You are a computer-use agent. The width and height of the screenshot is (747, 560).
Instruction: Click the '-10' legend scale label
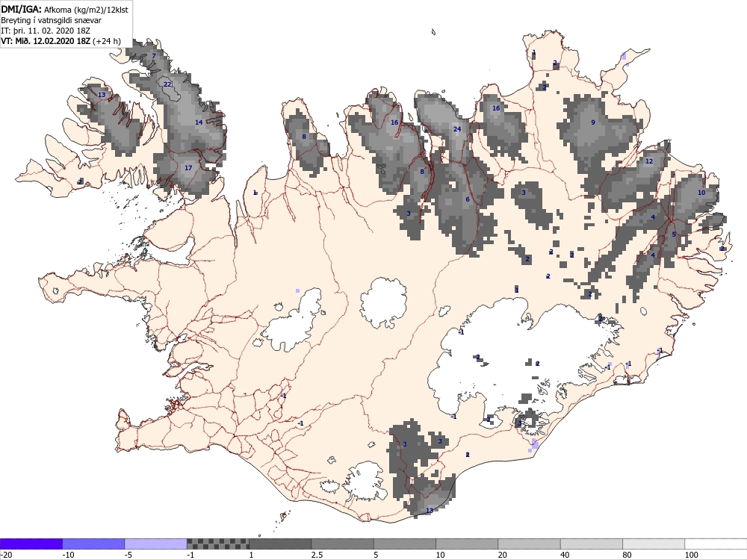(68, 555)
